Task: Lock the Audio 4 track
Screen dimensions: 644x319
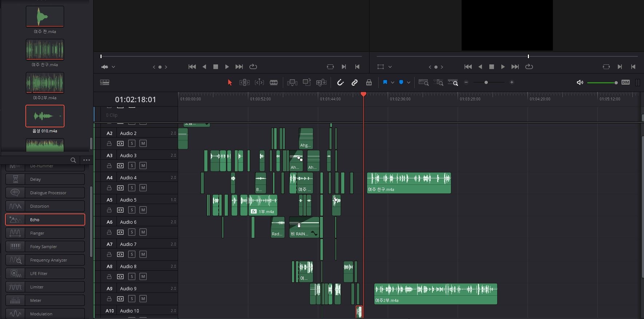Action: [109, 188]
